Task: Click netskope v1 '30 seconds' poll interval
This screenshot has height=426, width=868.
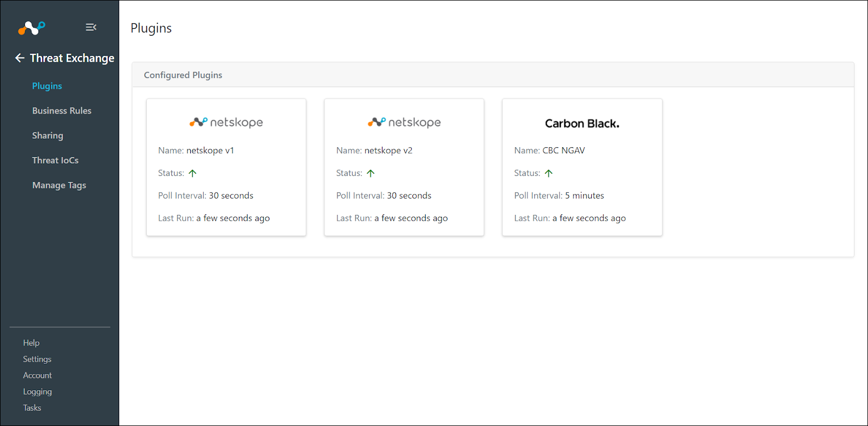Action: click(x=231, y=195)
